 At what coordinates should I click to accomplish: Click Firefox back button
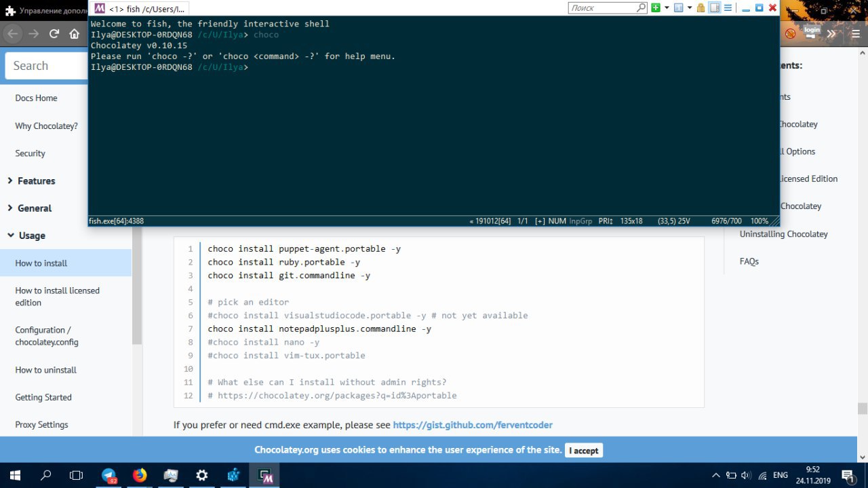(13, 33)
